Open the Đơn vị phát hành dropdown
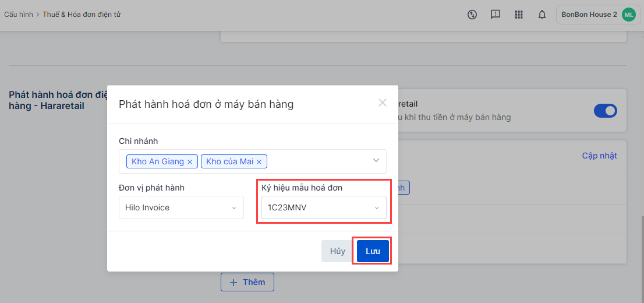The height and width of the screenshot is (303, 644). (181, 207)
